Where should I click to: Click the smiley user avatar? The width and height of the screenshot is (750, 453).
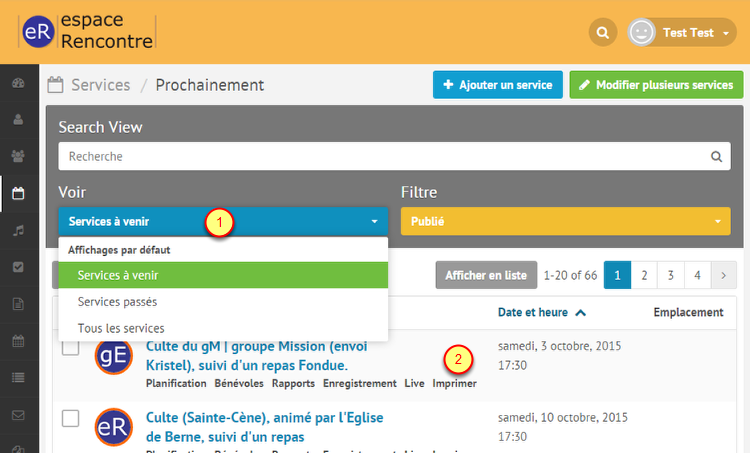tap(641, 33)
